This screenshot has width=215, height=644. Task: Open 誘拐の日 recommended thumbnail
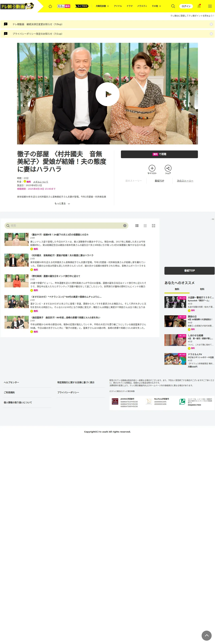(175, 321)
